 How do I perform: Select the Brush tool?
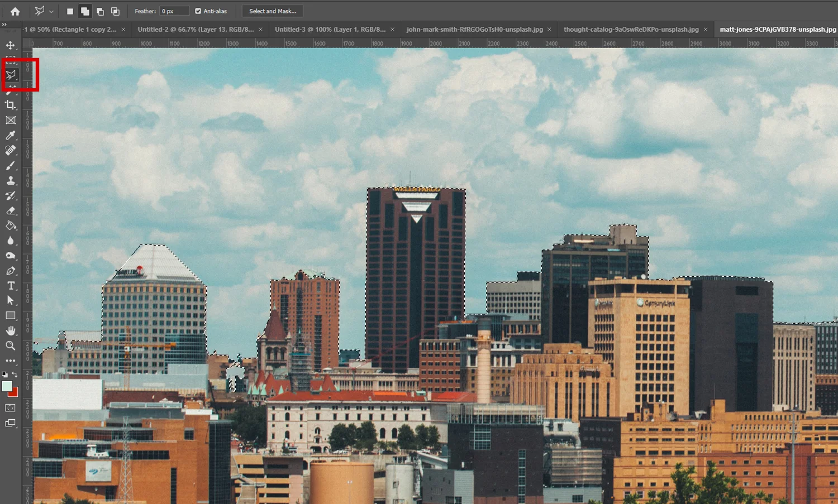pyautogui.click(x=11, y=166)
